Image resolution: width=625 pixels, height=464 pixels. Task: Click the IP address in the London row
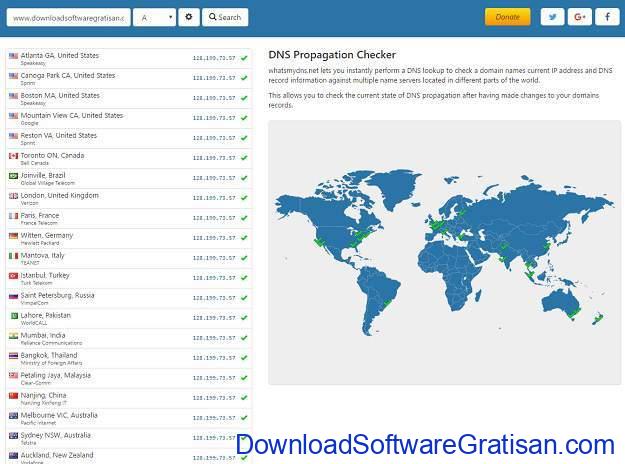214,198
